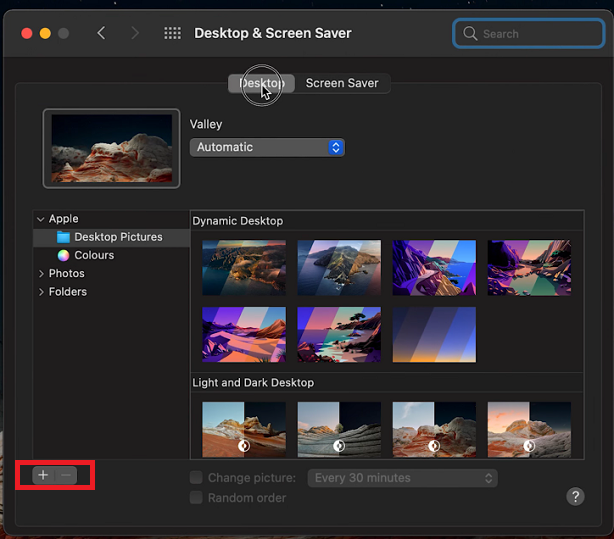The image size is (614, 539).
Task: Remove folder with minus button
Action: click(x=66, y=476)
